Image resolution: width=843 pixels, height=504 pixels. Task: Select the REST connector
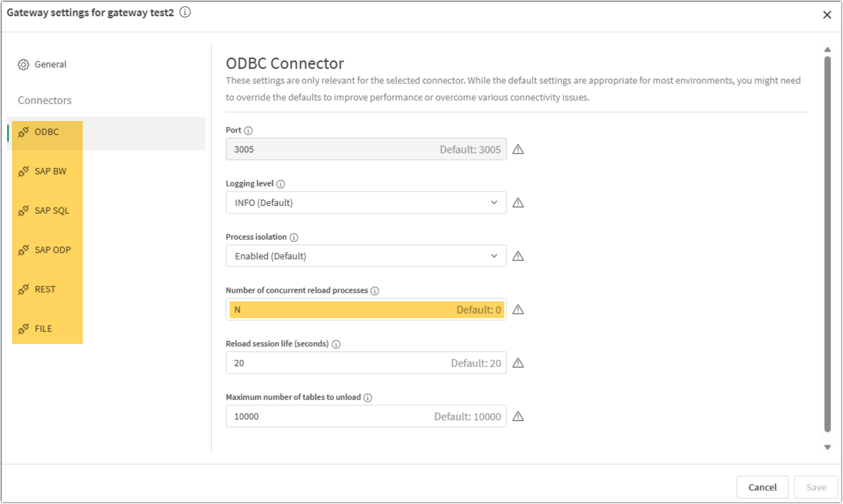[106, 289]
